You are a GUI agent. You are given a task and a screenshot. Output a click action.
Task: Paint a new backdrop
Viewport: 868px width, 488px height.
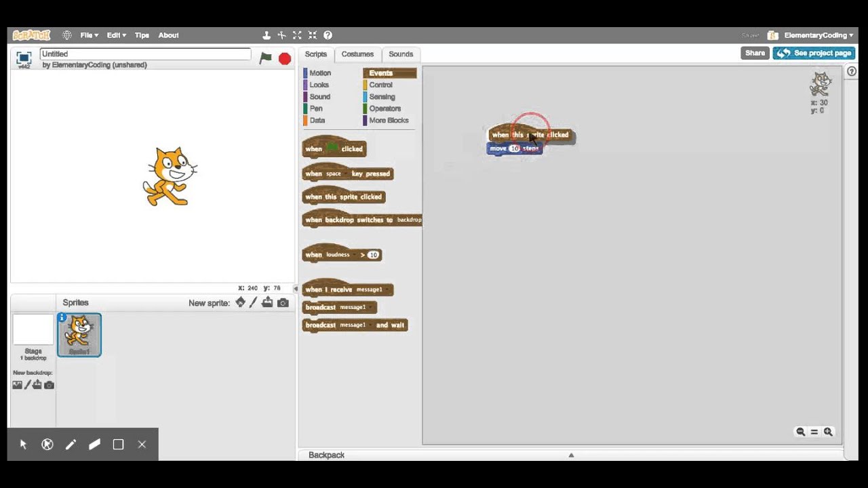point(28,385)
